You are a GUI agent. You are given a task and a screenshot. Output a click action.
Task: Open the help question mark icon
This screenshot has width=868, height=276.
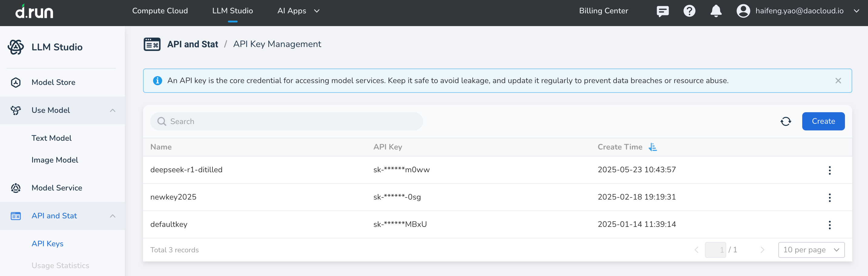point(689,11)
